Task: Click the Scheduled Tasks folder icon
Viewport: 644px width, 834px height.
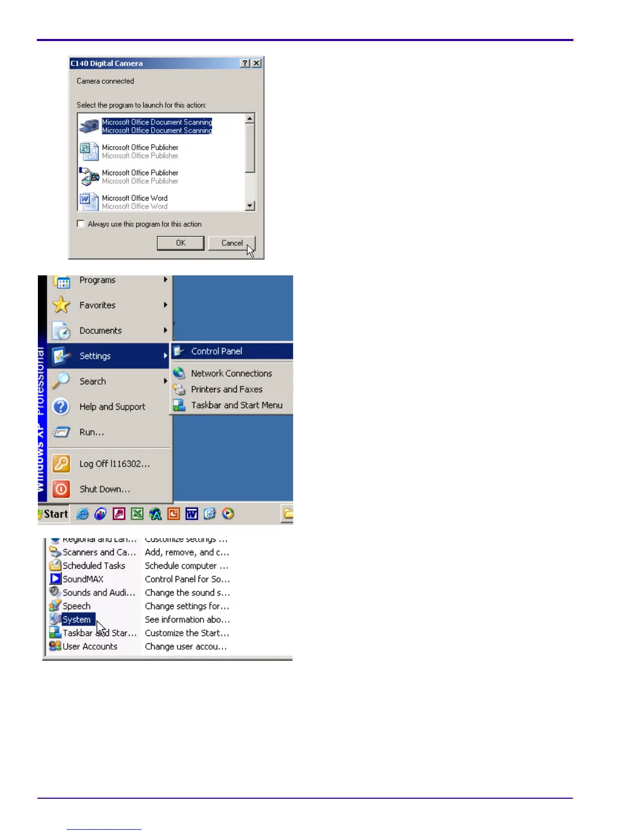Action: click(55, 565)
